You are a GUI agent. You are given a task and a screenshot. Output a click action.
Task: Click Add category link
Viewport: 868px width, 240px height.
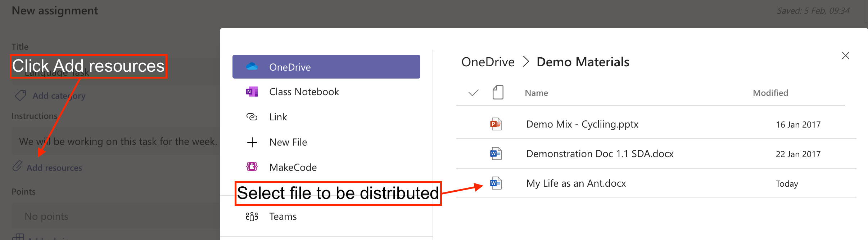tap(59, 96)
